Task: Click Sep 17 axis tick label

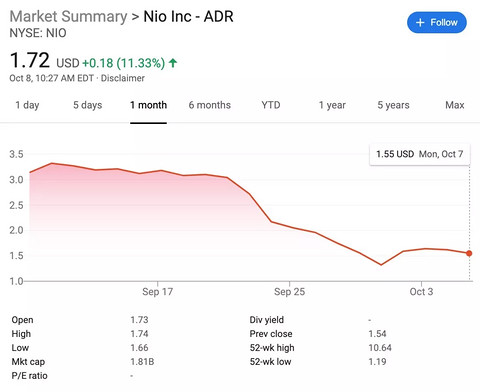Action: 157,292
